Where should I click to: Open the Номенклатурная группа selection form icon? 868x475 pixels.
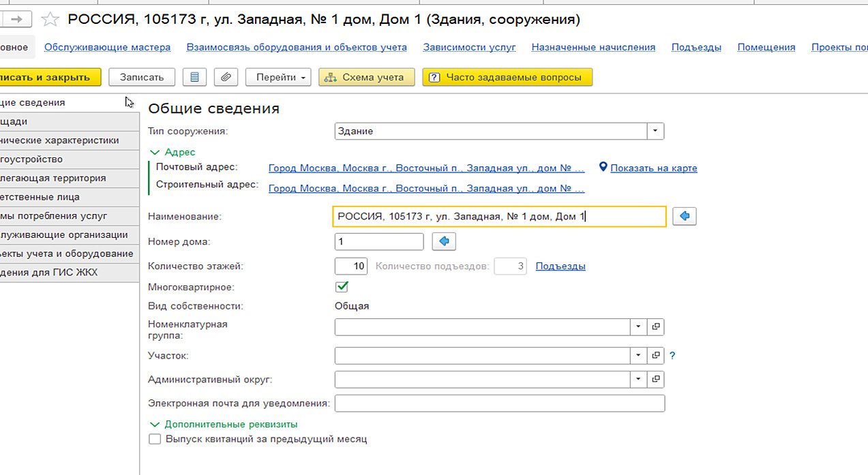pyautogui.click(x=655, y=327)
